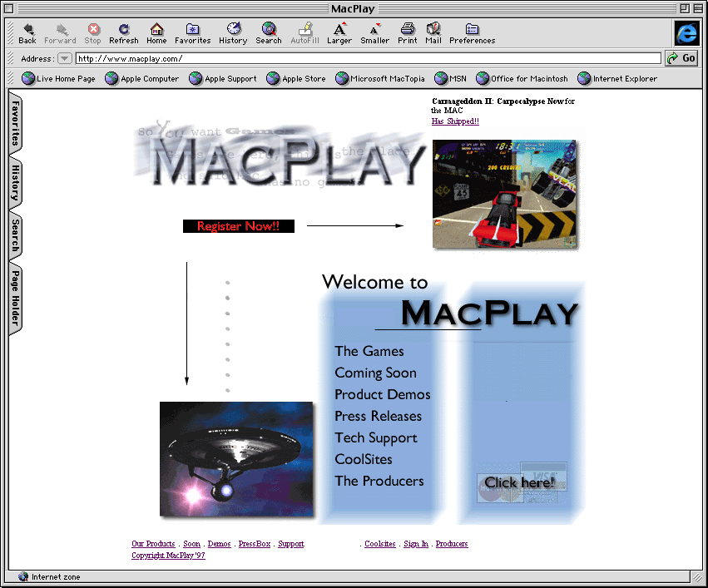
Task: Open The Games menu entry
Action: point(369,351)
